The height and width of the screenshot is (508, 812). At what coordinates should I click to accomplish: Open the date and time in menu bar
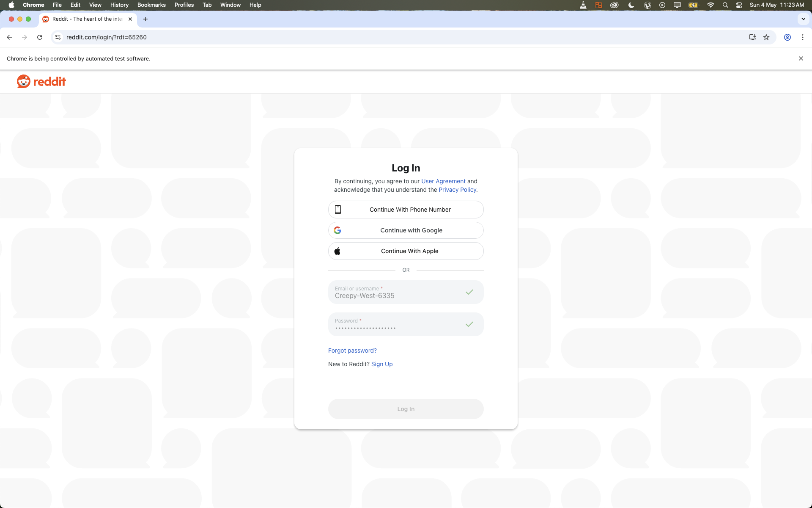tap(777, 5)
